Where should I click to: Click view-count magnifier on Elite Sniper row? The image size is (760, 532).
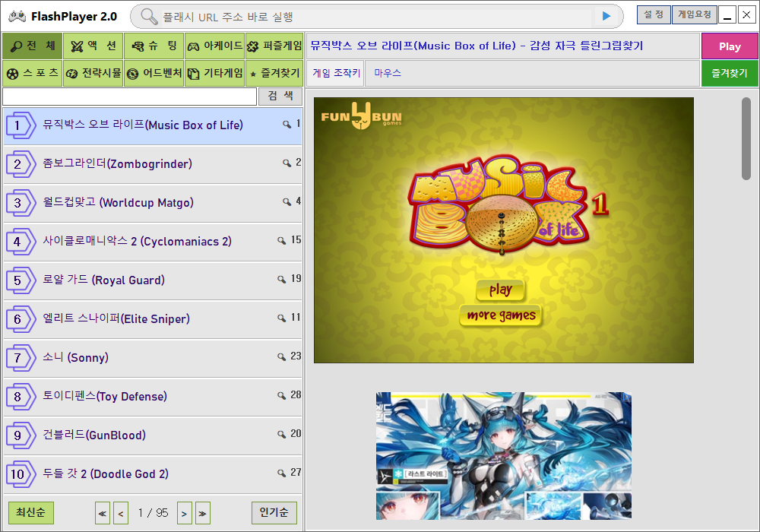coord(282,318)
